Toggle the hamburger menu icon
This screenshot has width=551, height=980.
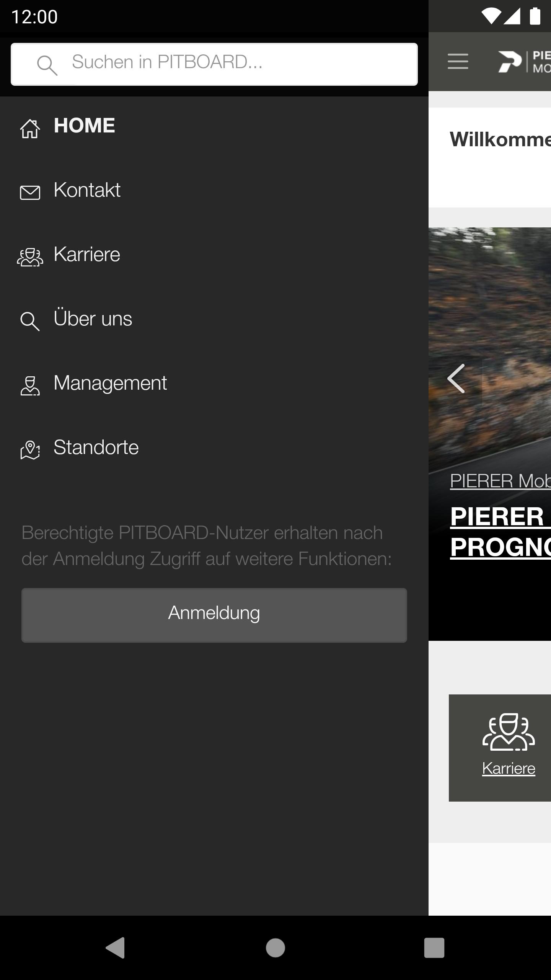coord(458,61)
